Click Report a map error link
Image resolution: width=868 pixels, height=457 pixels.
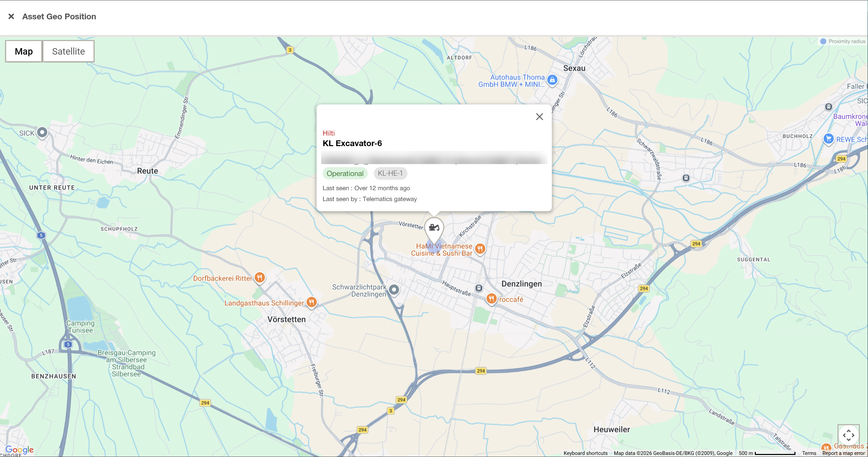[843, 453]
